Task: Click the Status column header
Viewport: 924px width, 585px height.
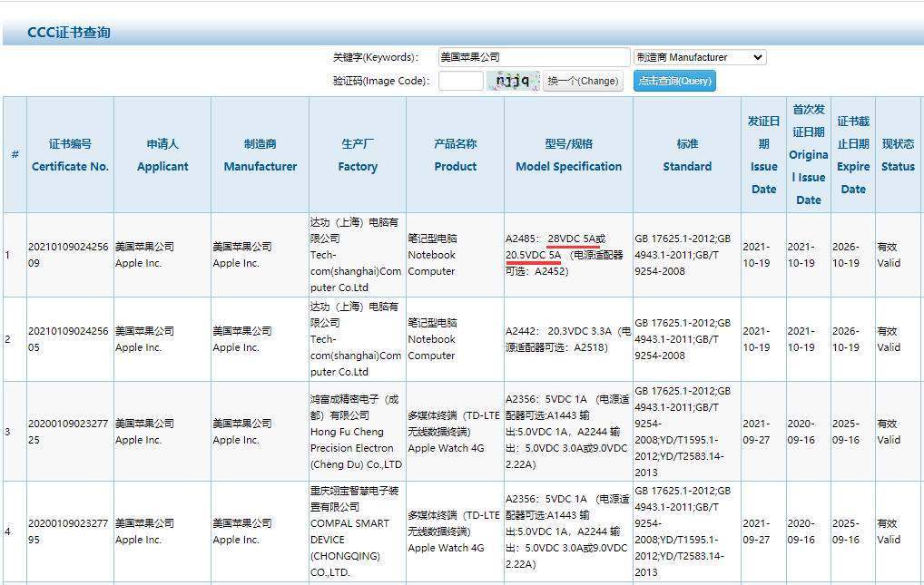Action: click(x=898, y=155)
